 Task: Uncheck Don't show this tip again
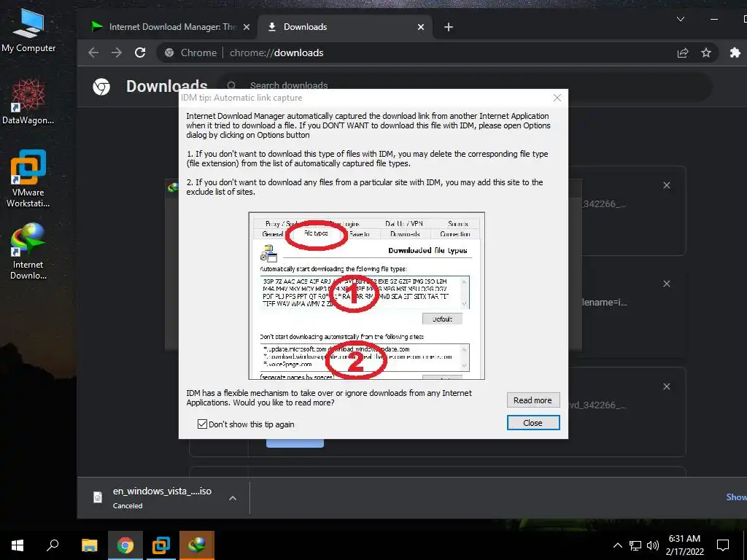(202, 424)
